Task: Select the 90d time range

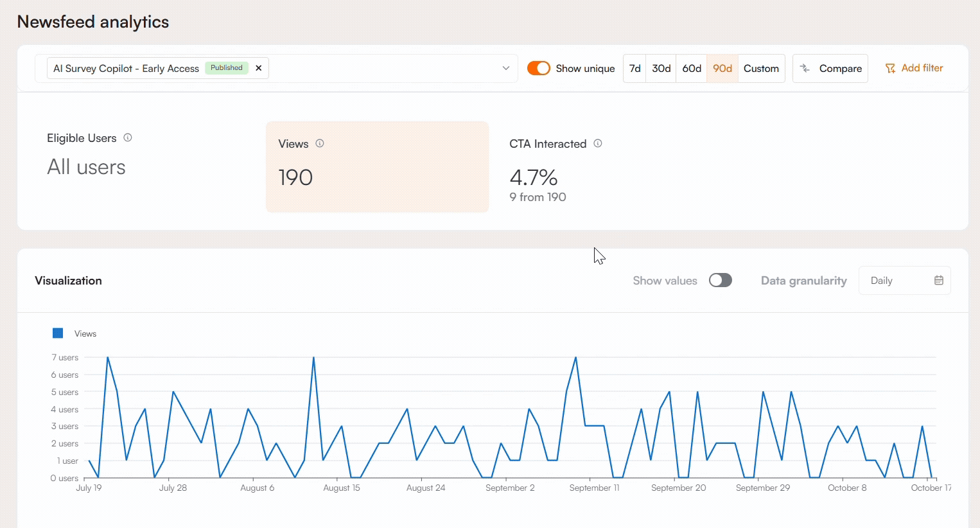Action: coord(722,68)
